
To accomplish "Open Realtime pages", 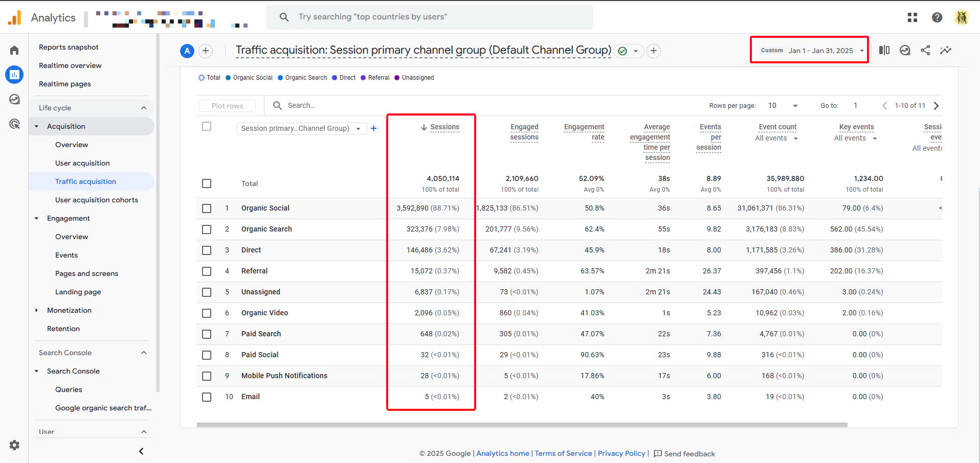I will pos(65,84).
